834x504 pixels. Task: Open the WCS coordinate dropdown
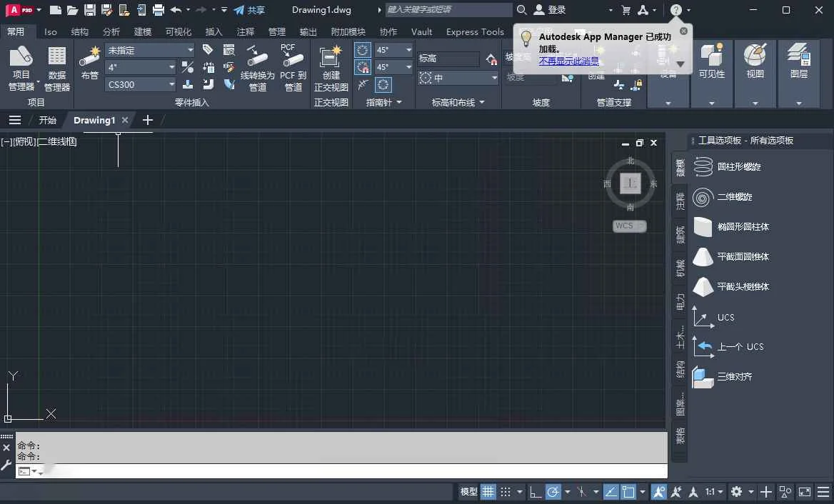click(x=629, y=226)
